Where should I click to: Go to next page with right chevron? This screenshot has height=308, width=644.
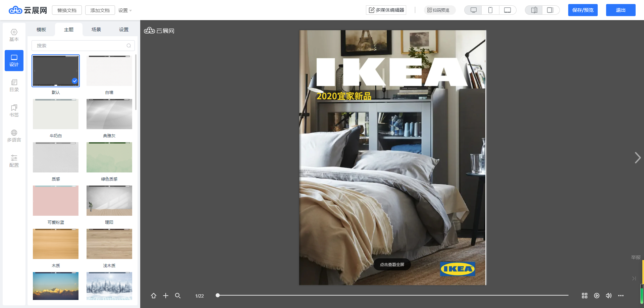coord(637,158)
